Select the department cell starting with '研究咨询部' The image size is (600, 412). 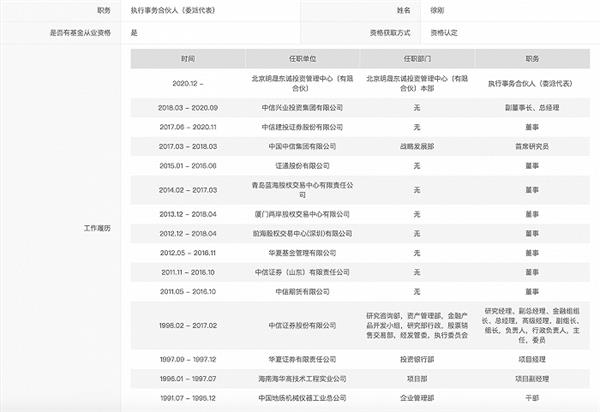(x=417, y=326)
